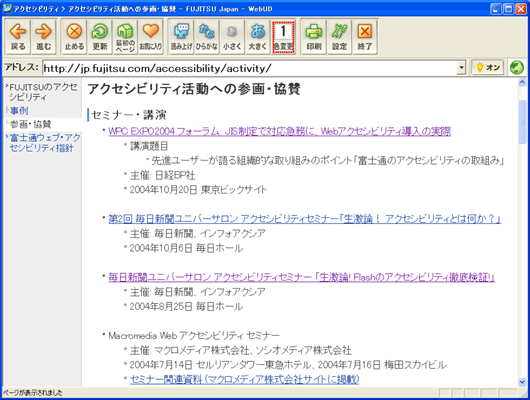
Task: Click the scrollbar down arrow
Action: 522,382
